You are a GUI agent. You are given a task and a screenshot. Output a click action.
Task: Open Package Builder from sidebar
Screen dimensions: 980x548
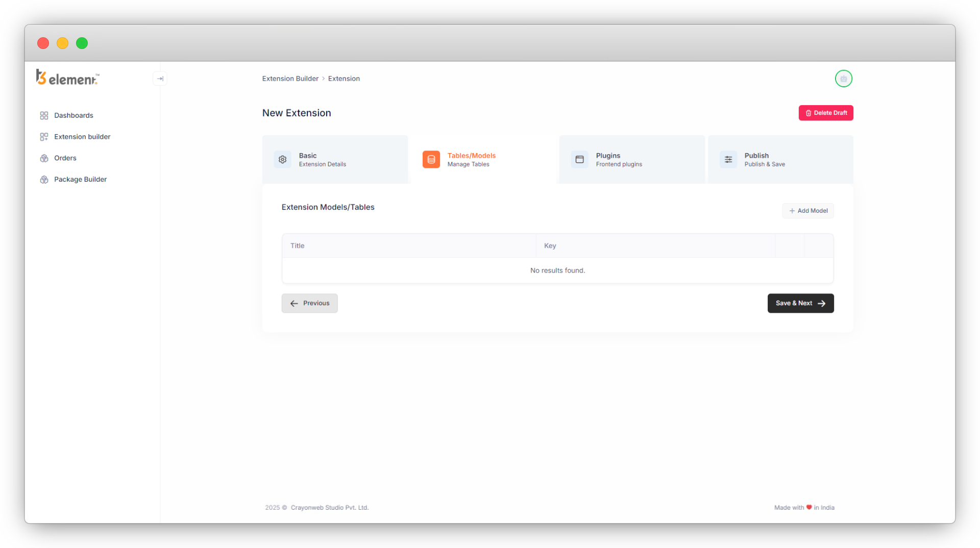(x=80, y=180)
